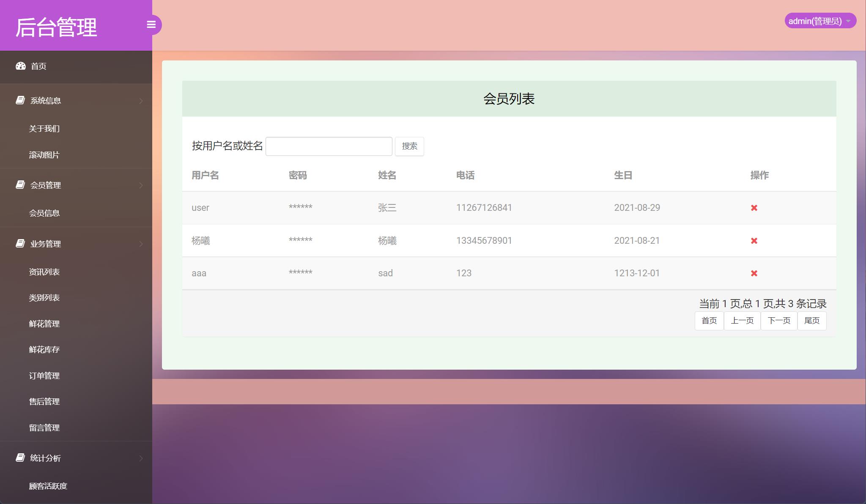The image size is (866, 504).
Task: Go to 尾页 in pagination
Action: point(812,321)
